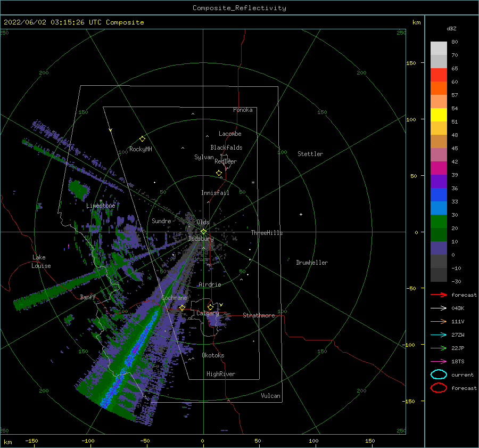This screenshot has height=448, width=479.
Task: Click the cyan current ellipse legend icon
Action: pyautogui.click(x=439, y=374)
